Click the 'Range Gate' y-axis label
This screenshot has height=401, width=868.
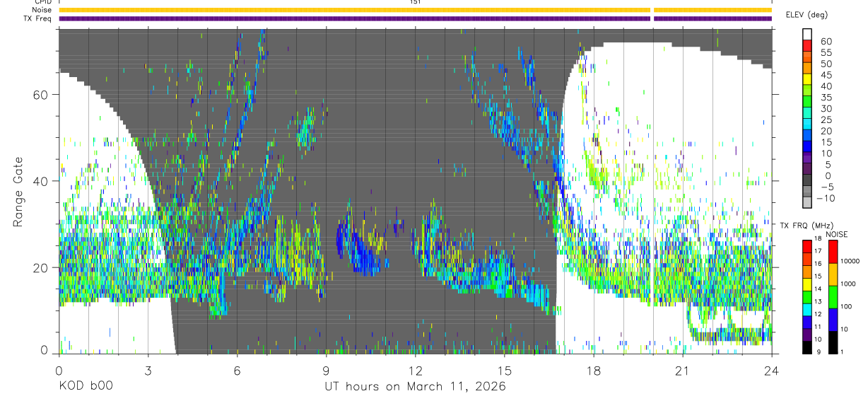(18, 192)
